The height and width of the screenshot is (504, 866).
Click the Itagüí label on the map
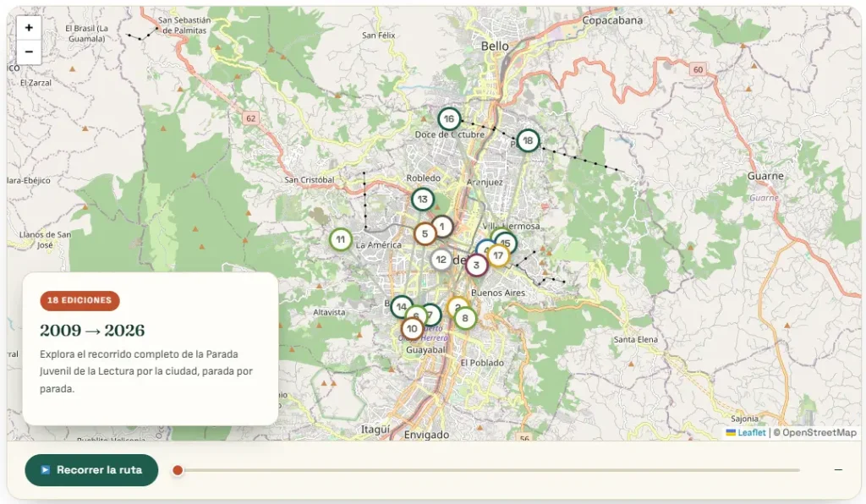(375, 430)
